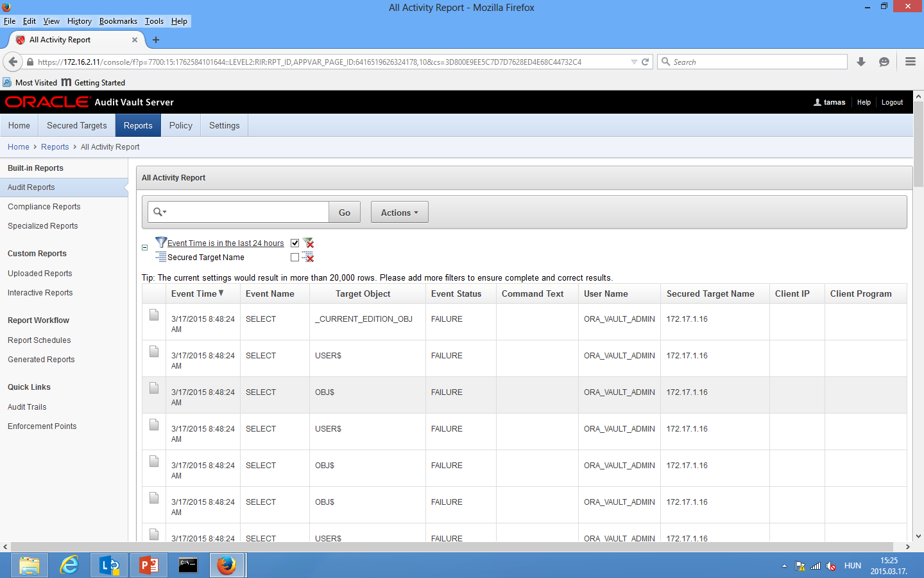Screen dimensions: 924x578
Task: Open the Firefox History menu
Action: point(80,21)
